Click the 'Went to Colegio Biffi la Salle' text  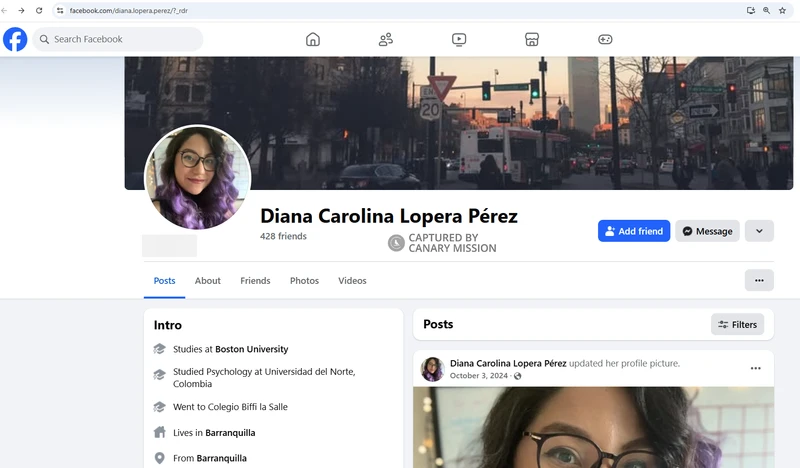pyautogui.click(x=230, y=407)
